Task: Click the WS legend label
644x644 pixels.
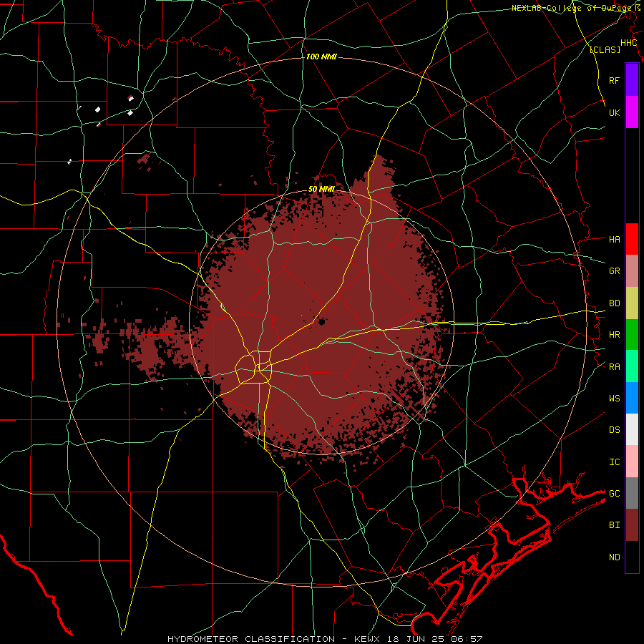Action: [x=615, y=399]
